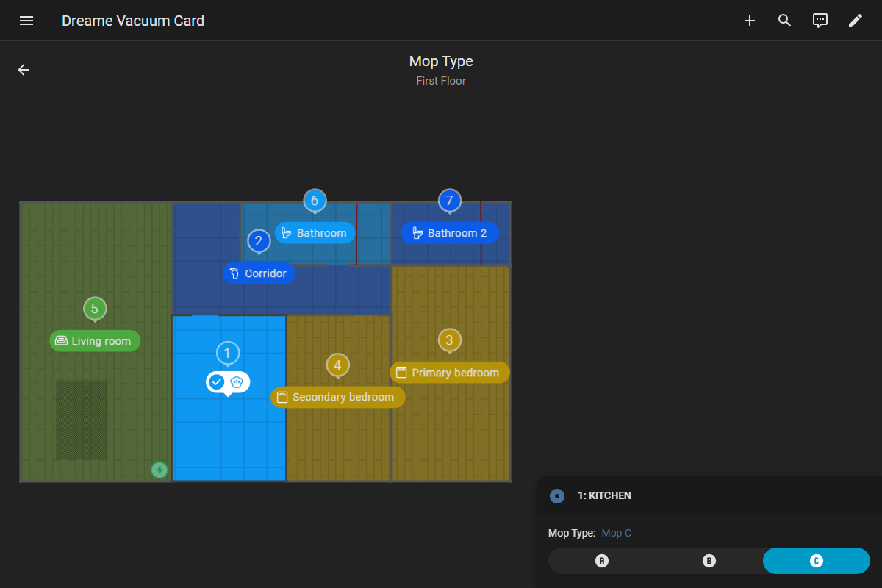
Task: Click the plus add icon
Action: point(750,21)
